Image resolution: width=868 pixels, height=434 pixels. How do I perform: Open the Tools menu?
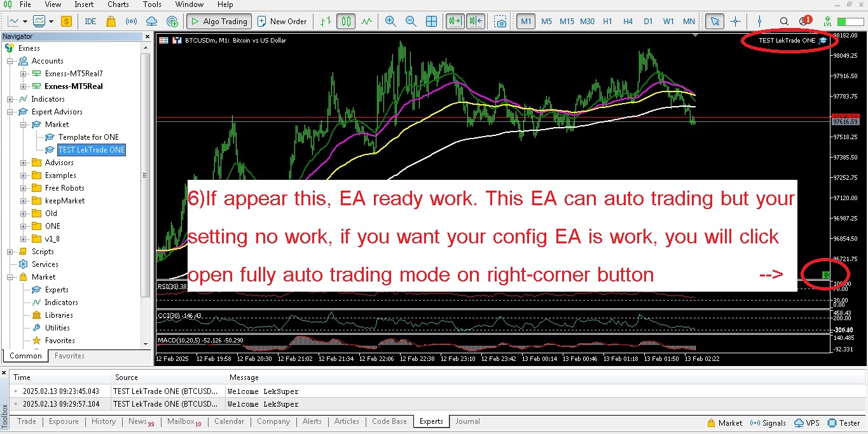[x=152, y=4]
